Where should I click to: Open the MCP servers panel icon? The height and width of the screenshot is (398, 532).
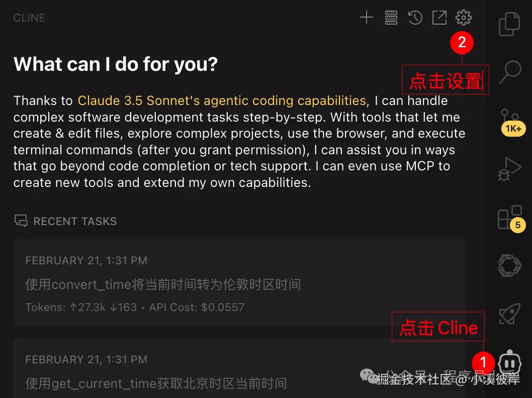tap(391, 17)
